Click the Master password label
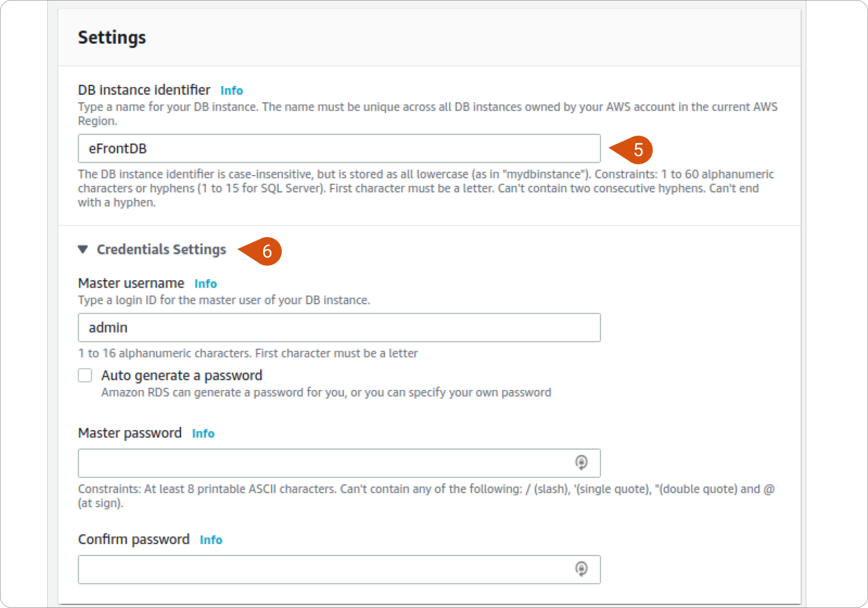This screenshot has height=608, width=868. click(130, 433)
